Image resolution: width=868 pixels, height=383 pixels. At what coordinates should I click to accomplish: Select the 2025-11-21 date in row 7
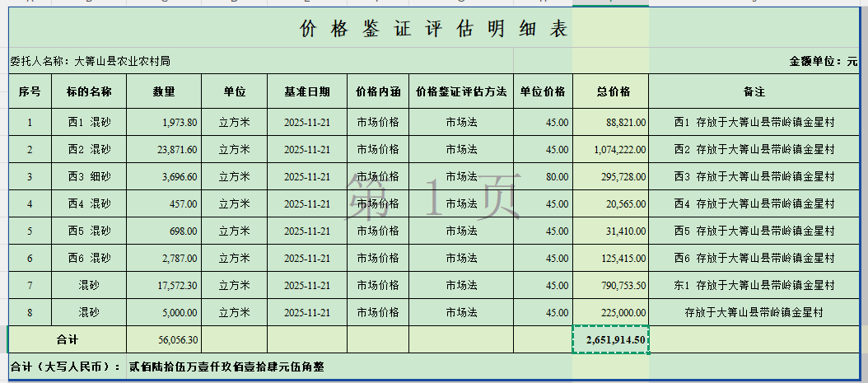307,285
